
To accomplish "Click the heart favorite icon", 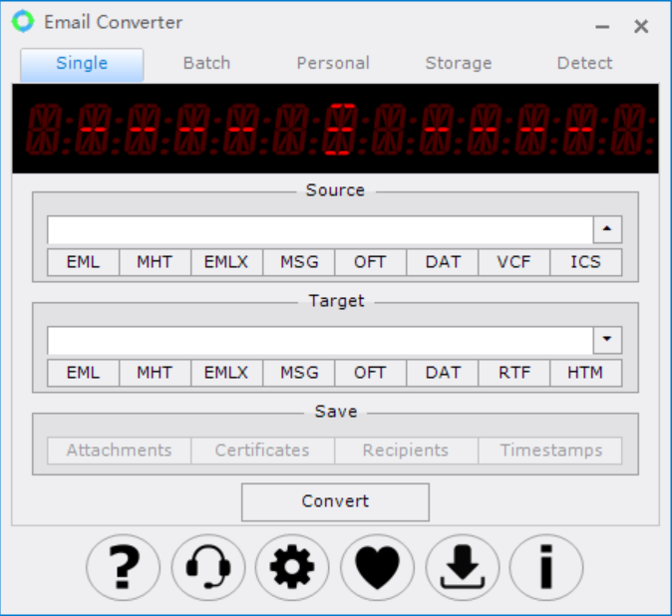I will 377,567.
